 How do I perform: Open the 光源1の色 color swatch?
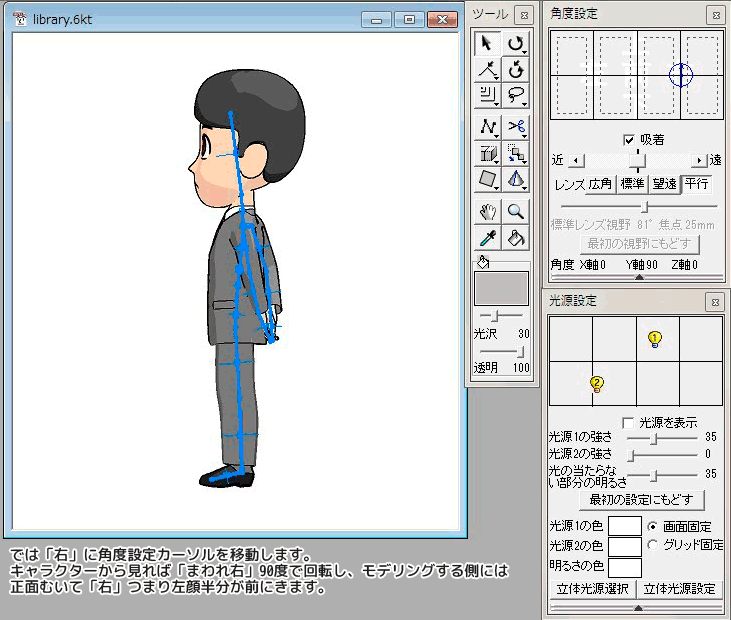[x=625, y=526]
